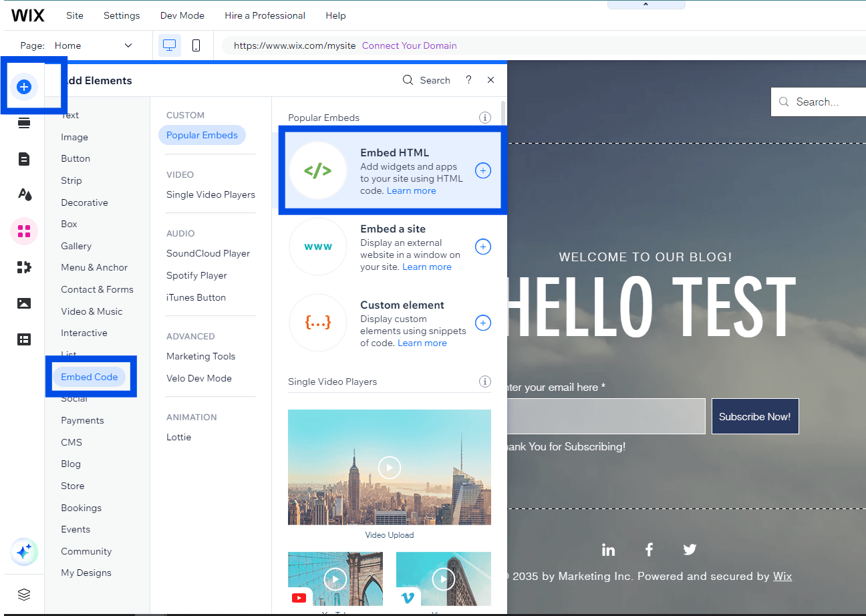Select the Single Video Players subcategory
The image size is (866, 616).
pyautogui.click(x=210, y=194)
